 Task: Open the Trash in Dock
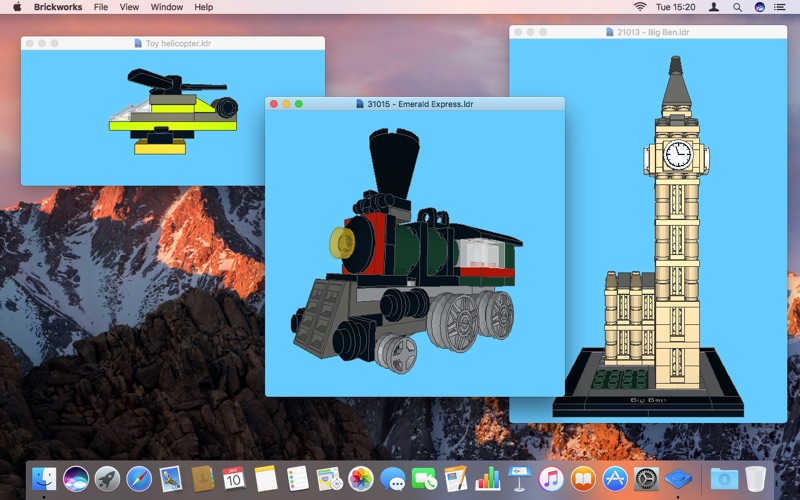pos(756,479)
